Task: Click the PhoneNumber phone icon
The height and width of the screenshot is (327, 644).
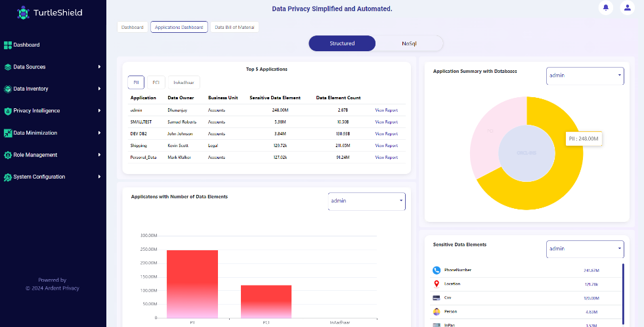Action: point(437,271)
